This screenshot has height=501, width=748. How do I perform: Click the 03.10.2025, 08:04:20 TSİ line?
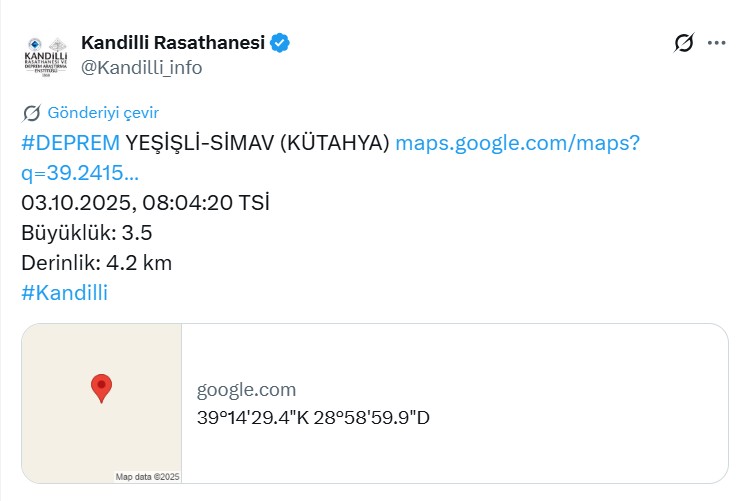point(145,203)
